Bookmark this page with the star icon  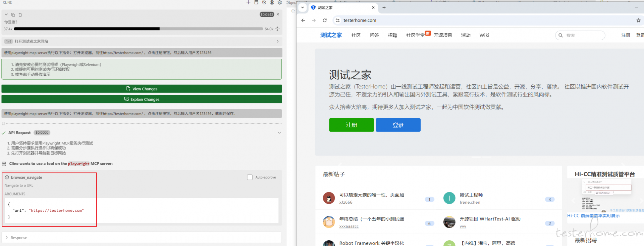coord(638,20)
